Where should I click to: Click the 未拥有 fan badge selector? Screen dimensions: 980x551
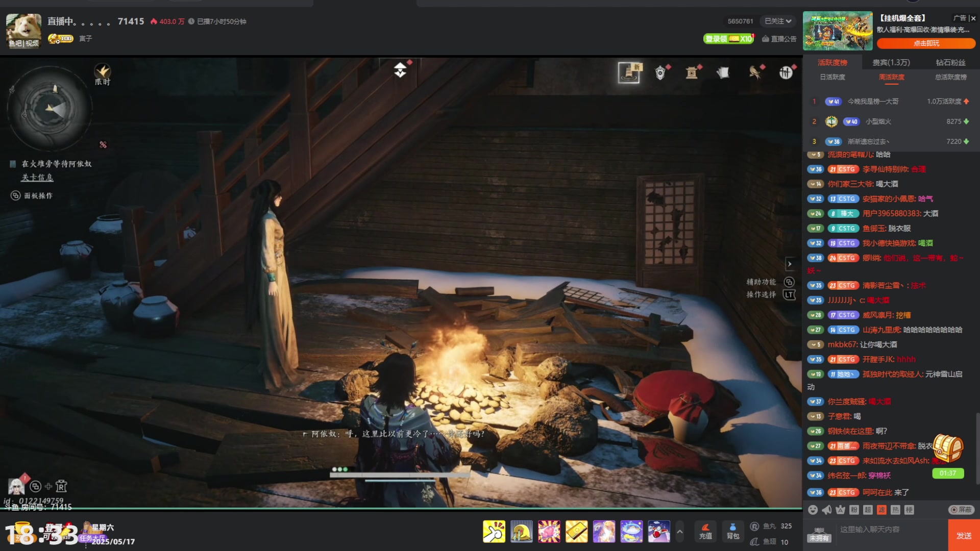click(819, 535)
